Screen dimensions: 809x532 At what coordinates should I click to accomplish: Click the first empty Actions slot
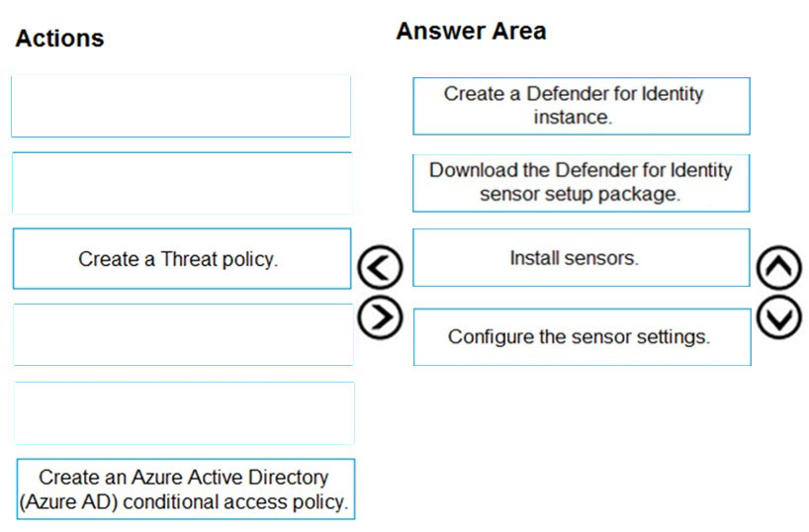pyautogui.click(x=181, y=106)
